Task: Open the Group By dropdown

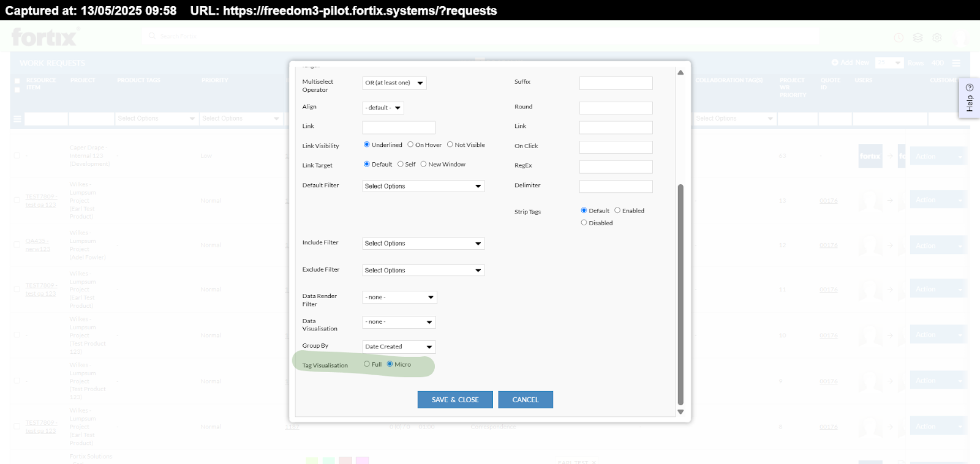Action: 399,347
